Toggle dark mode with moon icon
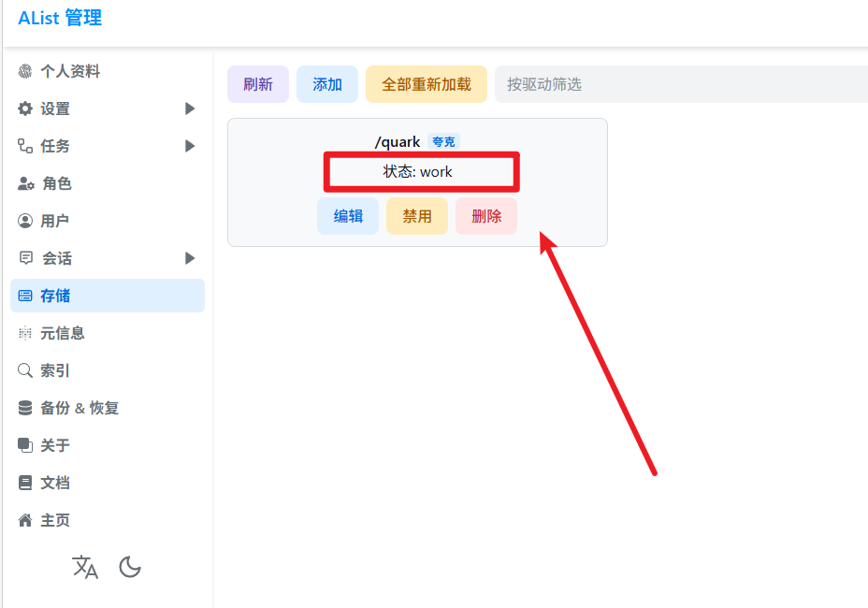The width and height of the screenshot is (868, 608). [130, 567]
